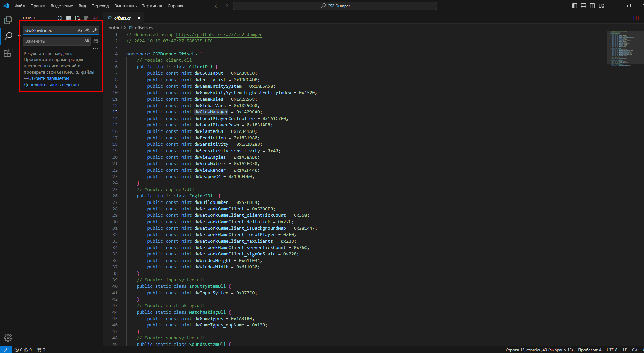This screenshot has height=353, width=644.
Task: Click Engine2Dll class name on line 26
Action: pyautogui.click(x=202, y=196)
